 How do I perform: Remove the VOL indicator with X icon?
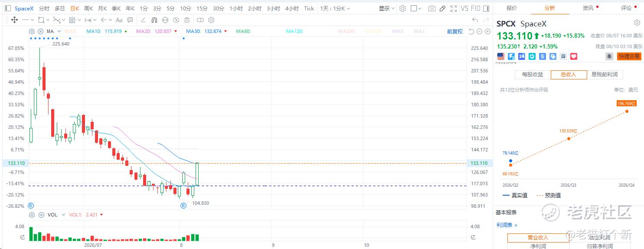click(42, 215)
